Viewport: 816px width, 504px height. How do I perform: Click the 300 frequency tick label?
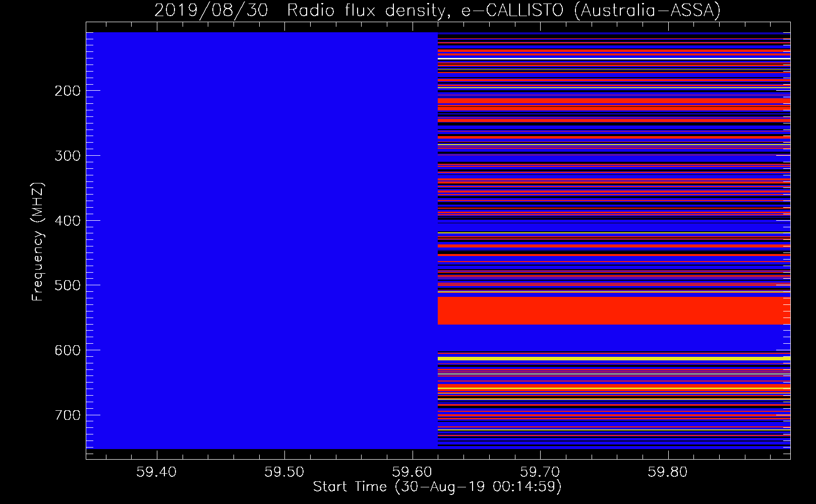[x=68, y=156]
